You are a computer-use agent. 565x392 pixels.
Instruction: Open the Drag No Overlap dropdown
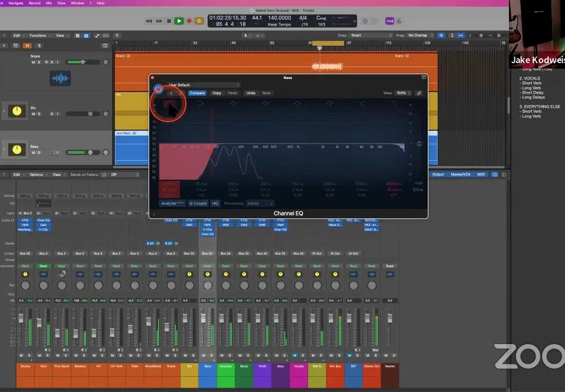click(420, 35)
